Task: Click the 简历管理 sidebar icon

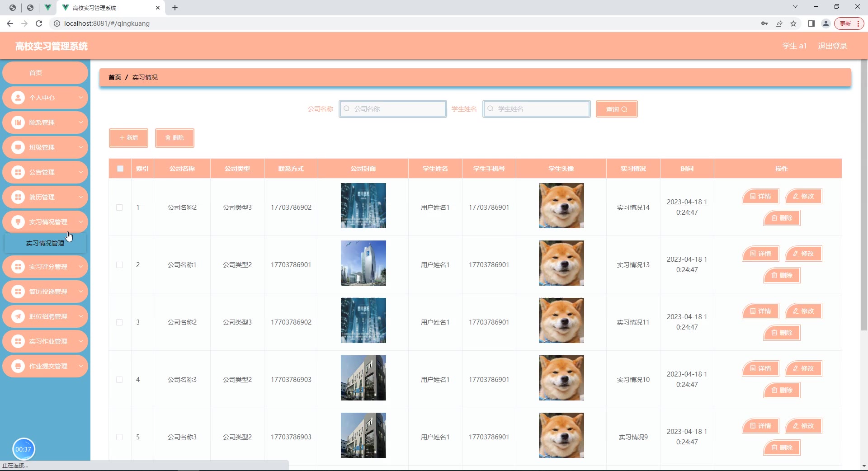Action: [x=18, y=197]
